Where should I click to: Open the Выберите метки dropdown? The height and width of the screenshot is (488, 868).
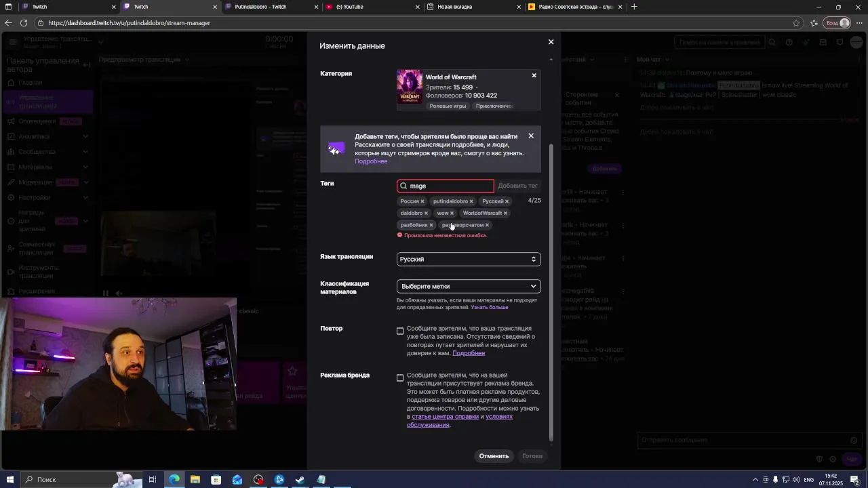click(469, 286)
